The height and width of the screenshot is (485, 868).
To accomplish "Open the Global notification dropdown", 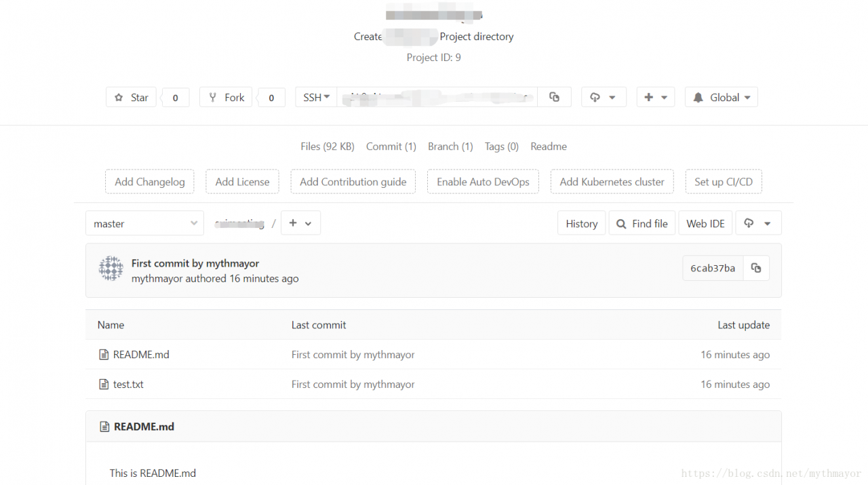I will coord(722,97).
